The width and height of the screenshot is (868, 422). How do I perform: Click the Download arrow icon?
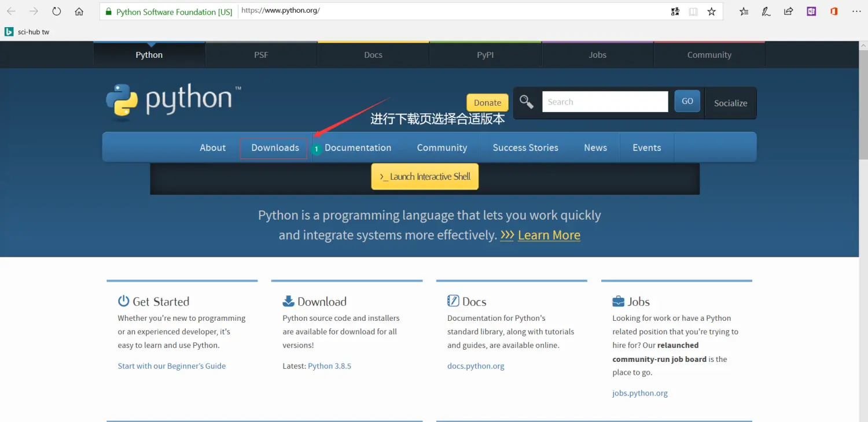tap(288, 301)
